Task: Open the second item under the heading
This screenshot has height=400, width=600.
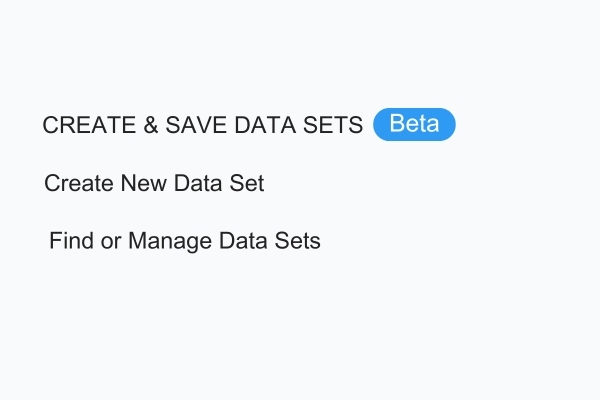Action: [184, 241]
